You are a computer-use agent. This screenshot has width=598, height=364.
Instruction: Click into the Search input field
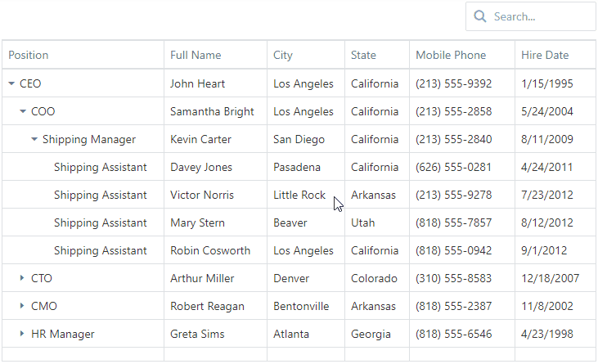(540, 16)
